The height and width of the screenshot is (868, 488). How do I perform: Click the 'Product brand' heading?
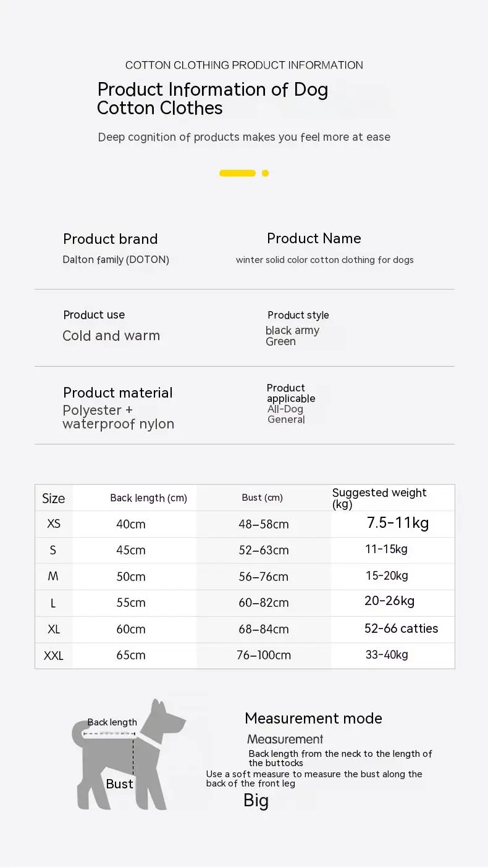point(111,239)
